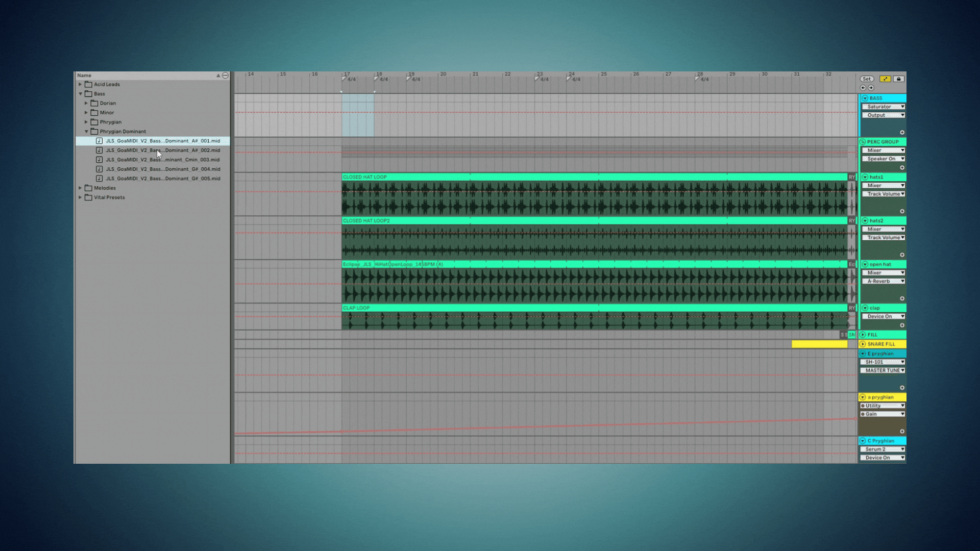Open browser options circle icon
The image size is (980, 551).
(225, 76)
